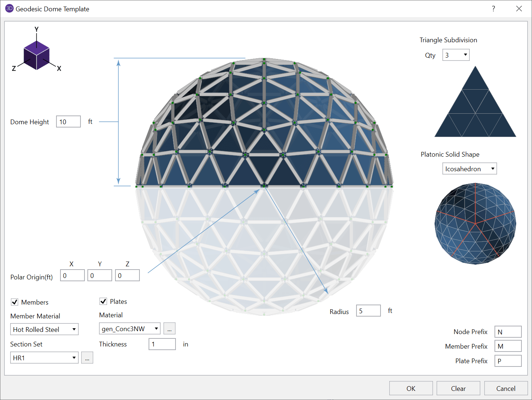Image resolution: width=532 pixels, height=400 pixels.
Task: Click the Radius input field
Action: pos(368,310)
